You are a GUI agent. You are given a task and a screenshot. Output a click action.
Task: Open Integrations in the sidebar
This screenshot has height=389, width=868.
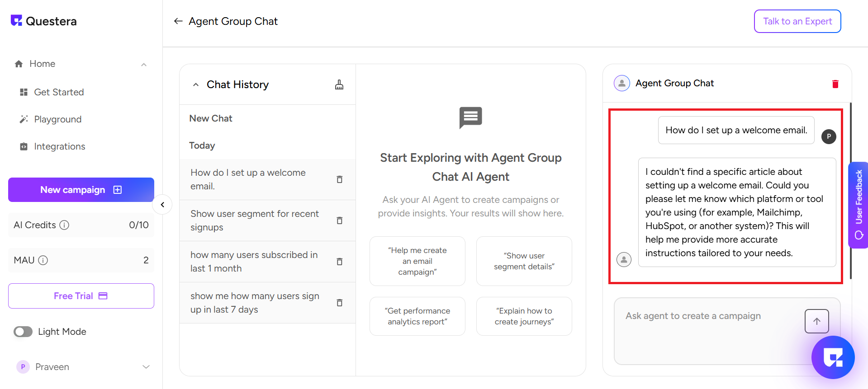pyautogui.click(x=59, y=146)
